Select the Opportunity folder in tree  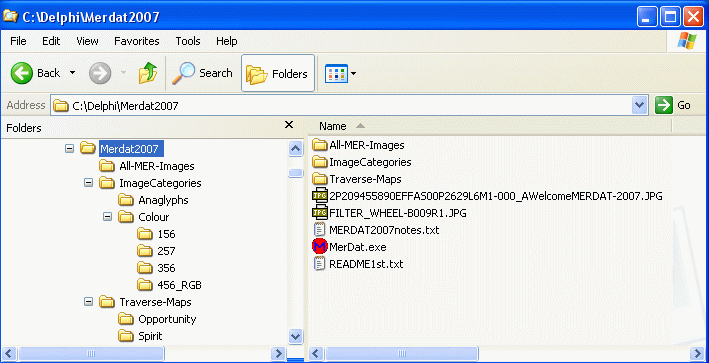point(167,319)
